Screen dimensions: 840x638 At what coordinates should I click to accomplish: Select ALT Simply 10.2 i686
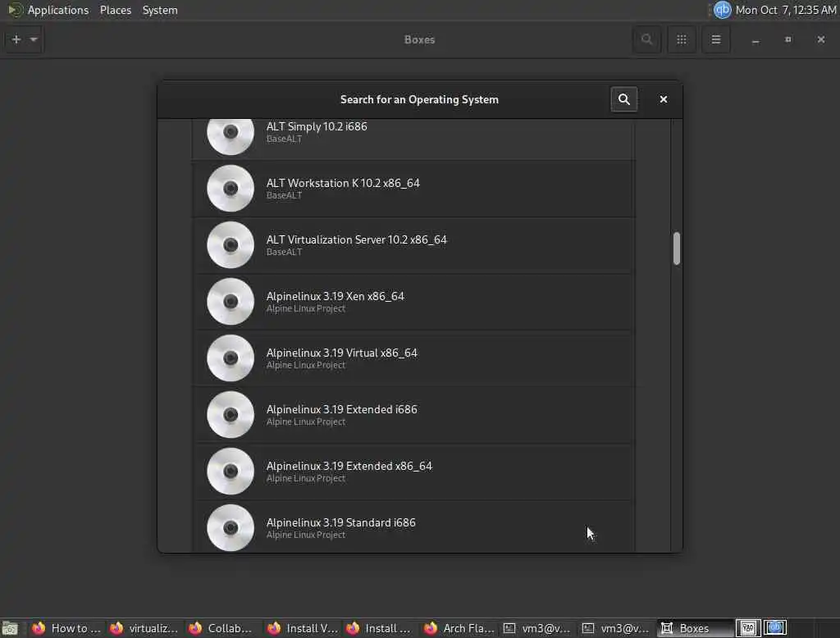(x=413, y=139)
